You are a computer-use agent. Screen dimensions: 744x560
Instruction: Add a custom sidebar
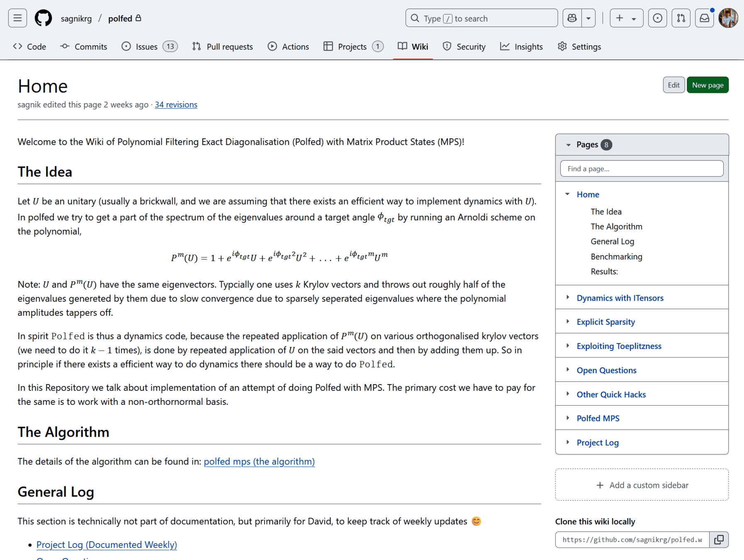[642, 485]
